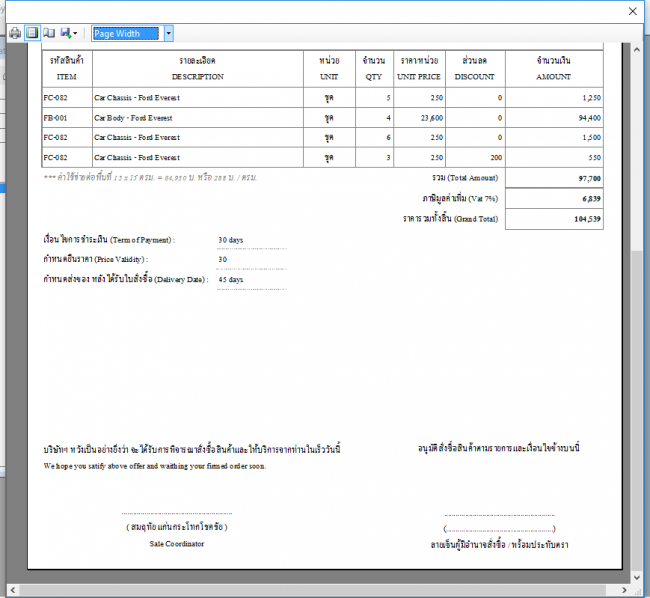Viewport: 650px width, 598px height.
Task: Click the Sale Coordinator title
Action: (x=177, y=544)
